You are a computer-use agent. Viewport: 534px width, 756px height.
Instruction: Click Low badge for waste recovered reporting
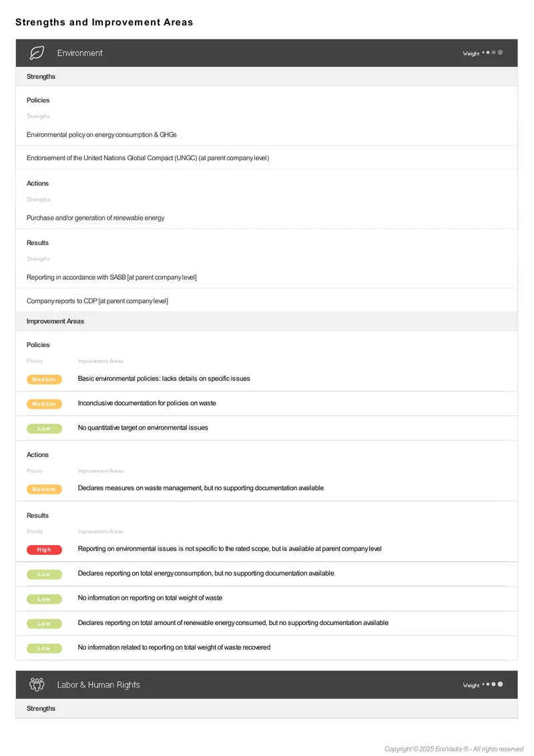coord(44,648)
